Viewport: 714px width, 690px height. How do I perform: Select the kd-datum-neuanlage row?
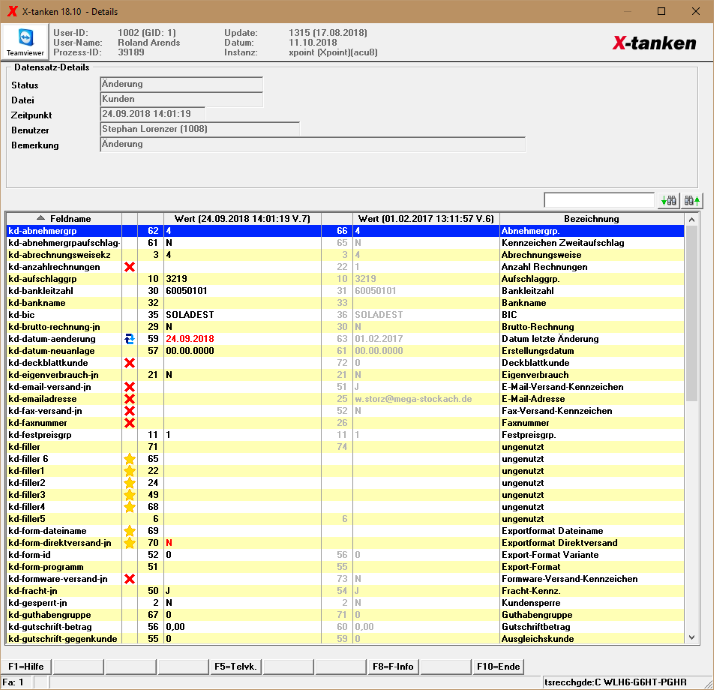point(345,351)
